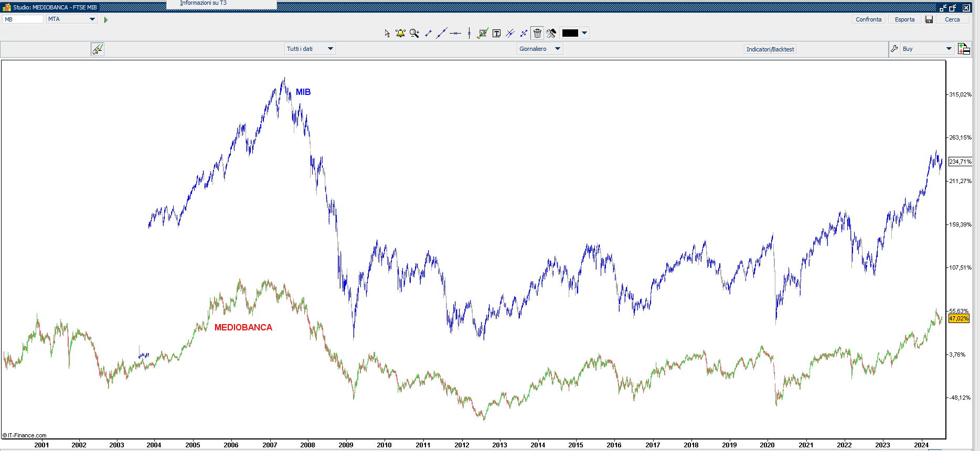
Task: Select the text annotation tool
Action: pyautogui.click(x=496, y=33)
